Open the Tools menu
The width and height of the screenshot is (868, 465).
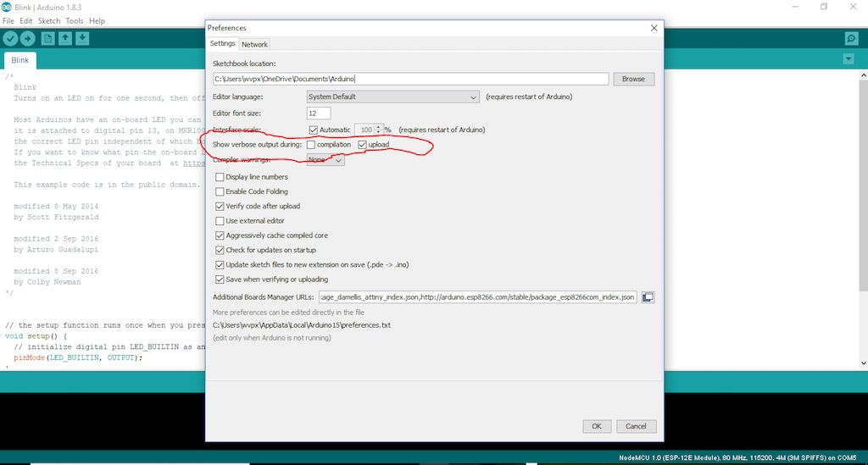tap(75, 21)
